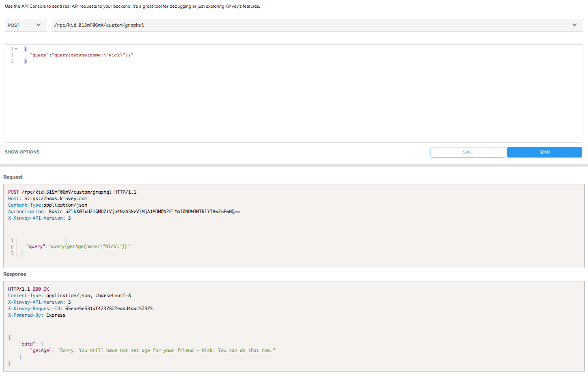Viewport: 588px width, 376px height.
Task: Click the opening brace on editor line 1
Action: (26, 49)
